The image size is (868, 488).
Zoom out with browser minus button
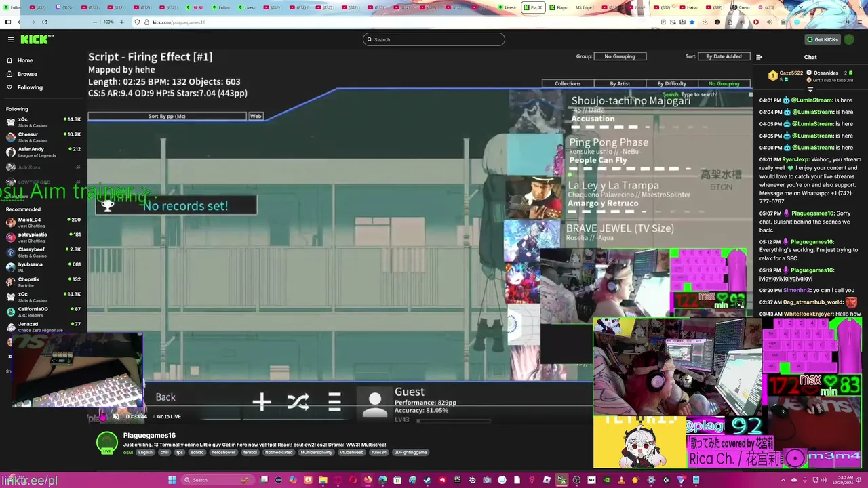(x=95, y=22)
